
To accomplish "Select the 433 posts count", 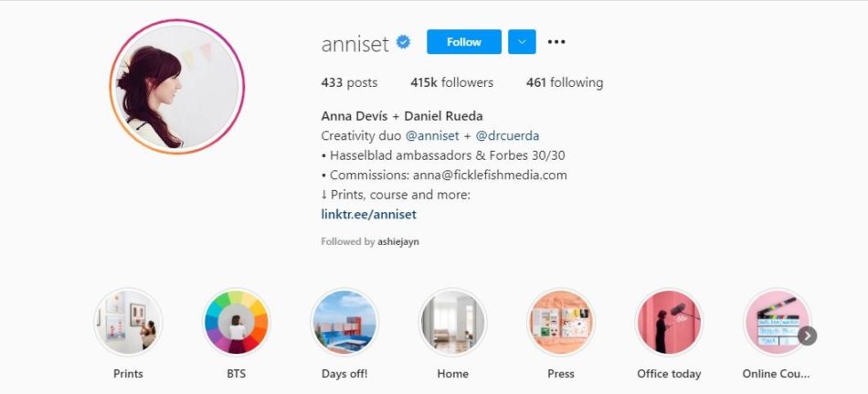I will 349,83.
